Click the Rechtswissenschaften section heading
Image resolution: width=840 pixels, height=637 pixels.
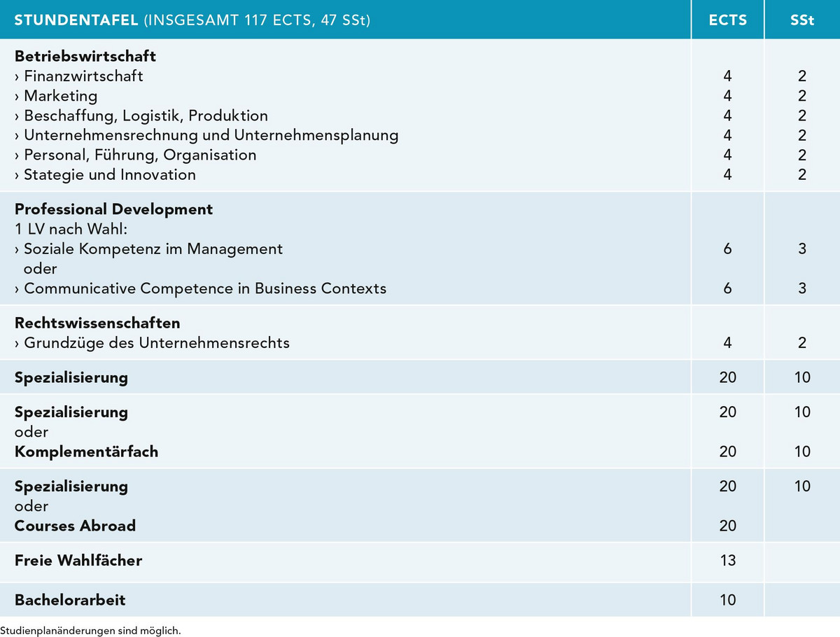(97, 323)
